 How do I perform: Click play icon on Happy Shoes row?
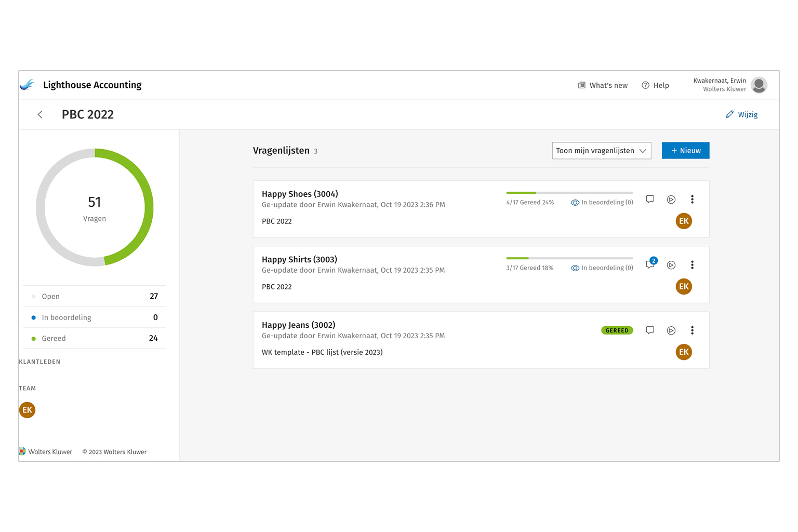(671, 199)
